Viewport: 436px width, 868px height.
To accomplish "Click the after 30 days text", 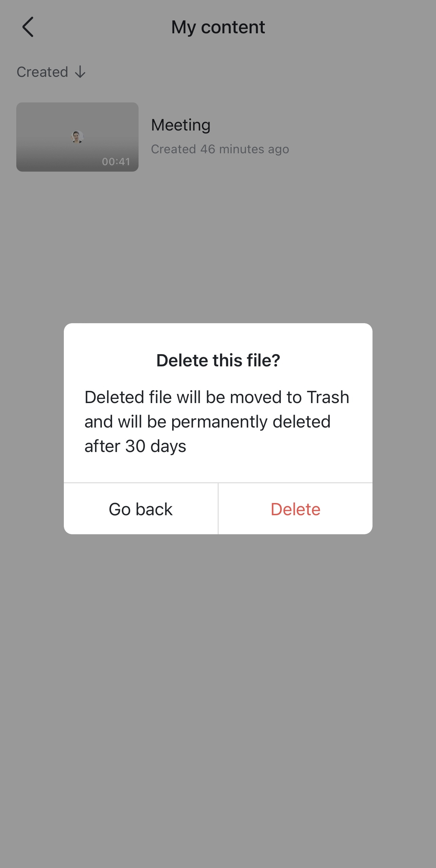I will [x=135, y=446].
